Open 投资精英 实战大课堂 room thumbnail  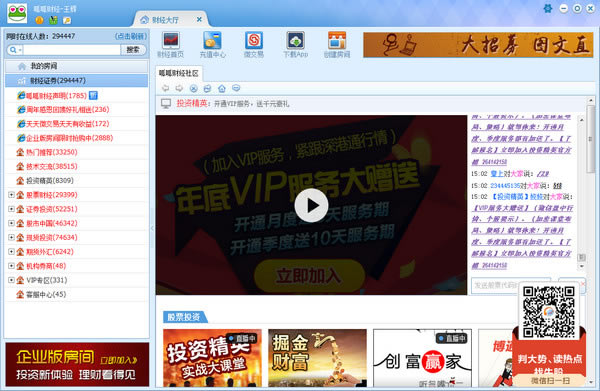tap(212, 358)
